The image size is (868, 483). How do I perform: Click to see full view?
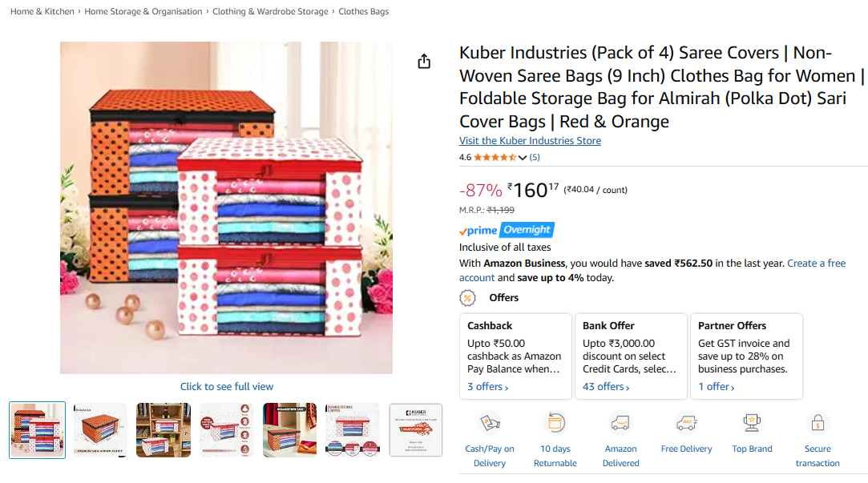227,387
